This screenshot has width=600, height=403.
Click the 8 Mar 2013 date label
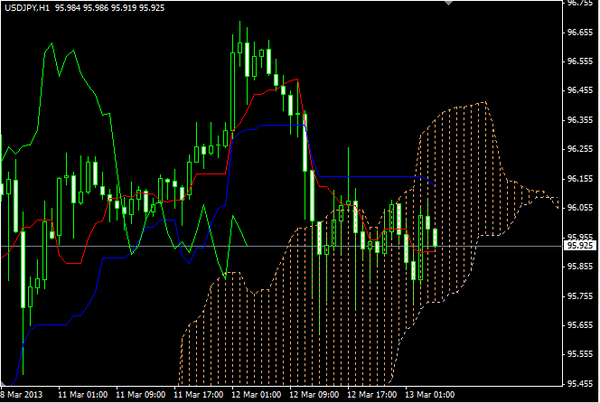point(21,395)
